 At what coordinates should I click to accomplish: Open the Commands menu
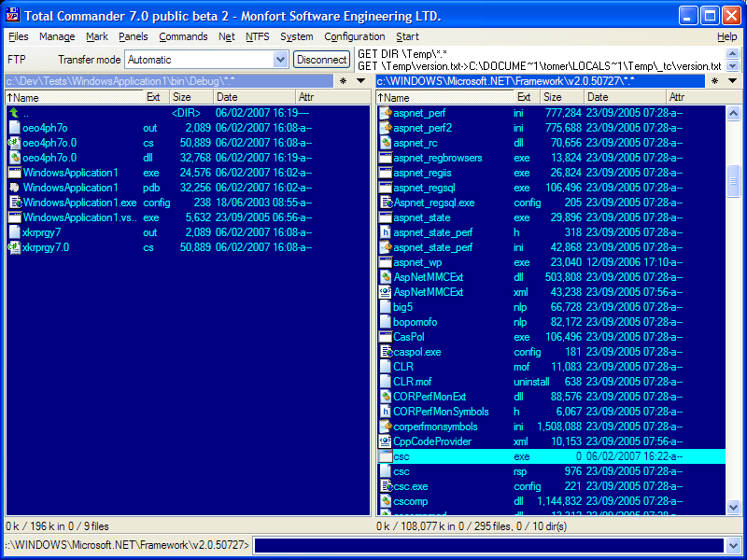(183, 36)
